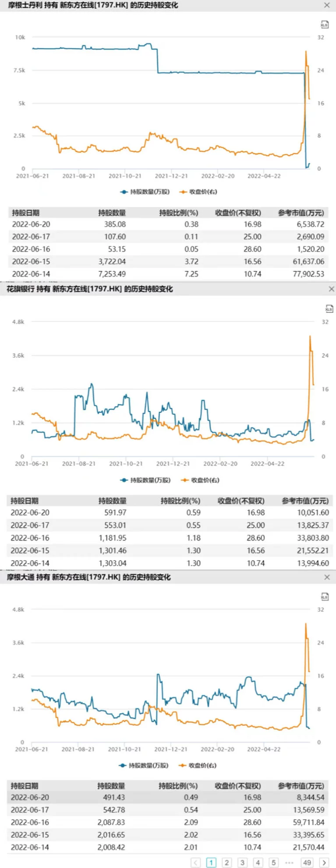This screenshot has height=868, width=336.
Task: Select market value 8,344.54 cell
Action: 311,798
